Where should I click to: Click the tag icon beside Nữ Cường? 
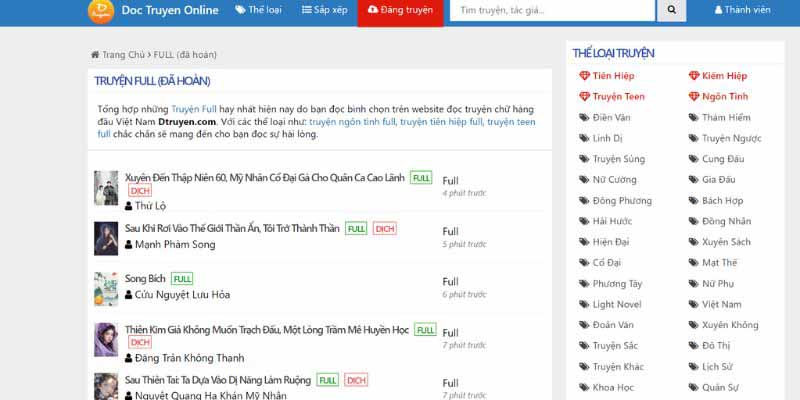(x=584, y=180)
